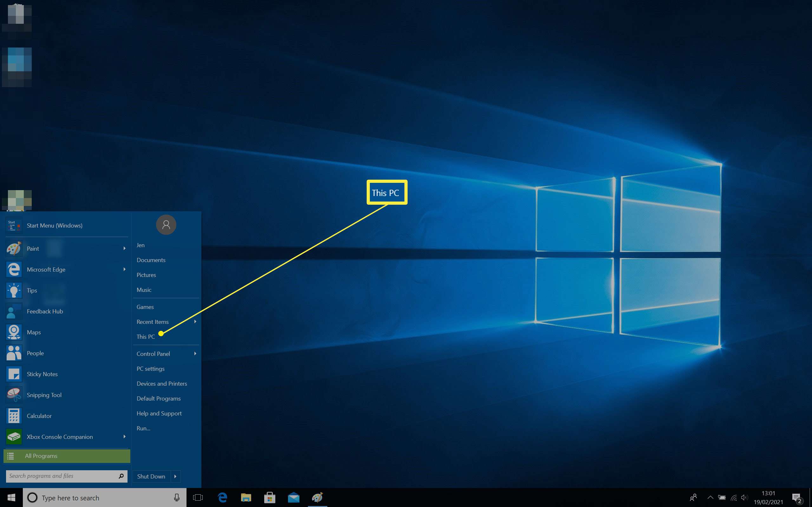Click on PC Settings option

coord(150,369)
